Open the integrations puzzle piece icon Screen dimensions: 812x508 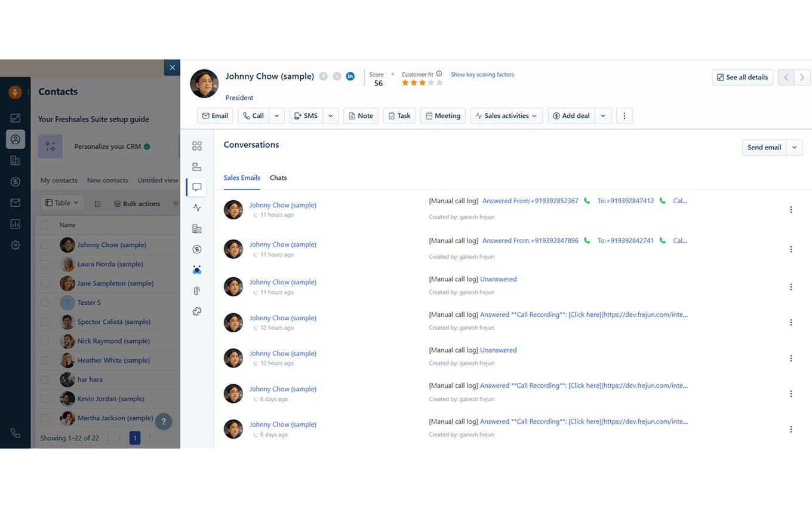click(x=197, y=311)
